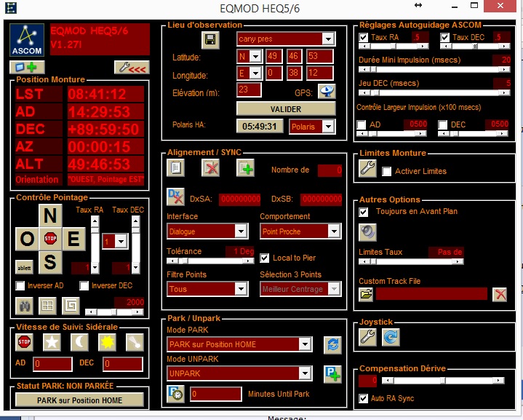The width and height of the screenshot is (523, 420).
Task: Enable AD pulse width control checkbox
Action: click(x=362, y=125)
